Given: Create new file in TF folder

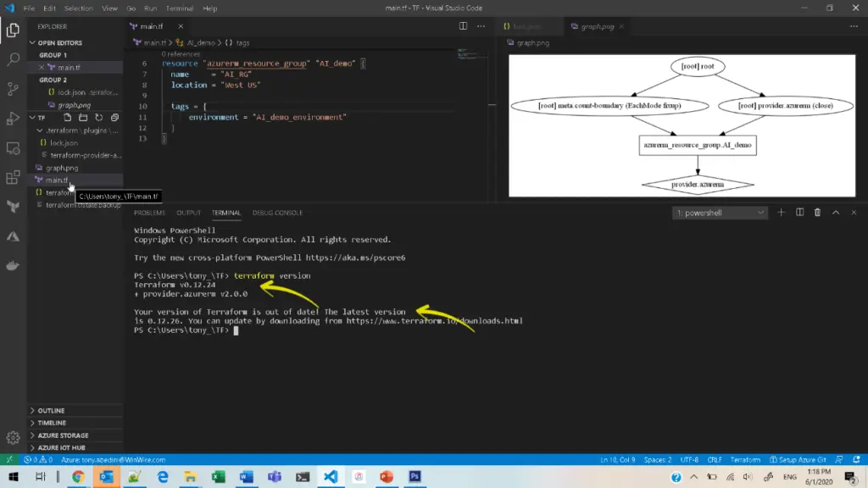Looking at the screenshot, I should [x=67, y=117].
